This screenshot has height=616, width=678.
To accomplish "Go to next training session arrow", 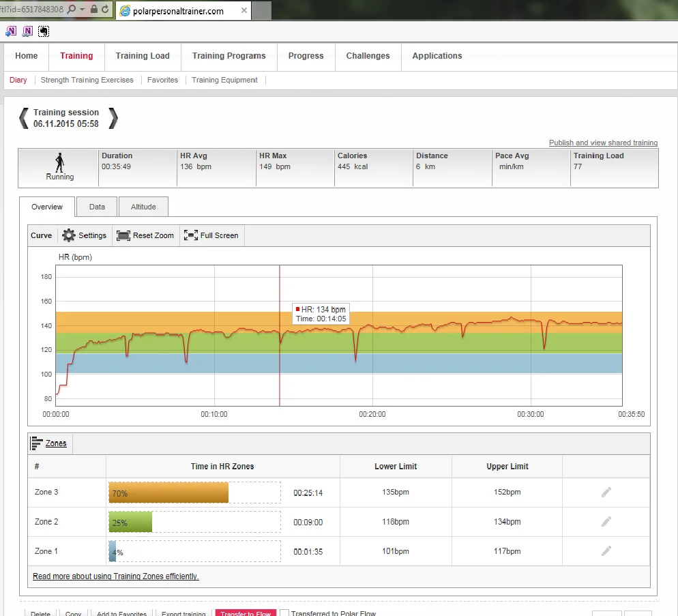I will point(113,118).
